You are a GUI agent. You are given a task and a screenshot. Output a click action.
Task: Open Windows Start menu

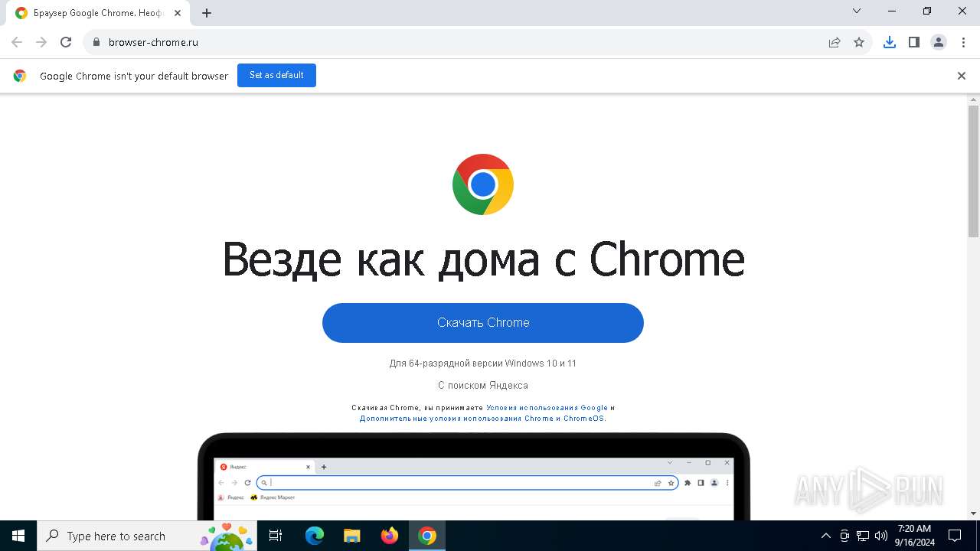(x=18, y=536)
